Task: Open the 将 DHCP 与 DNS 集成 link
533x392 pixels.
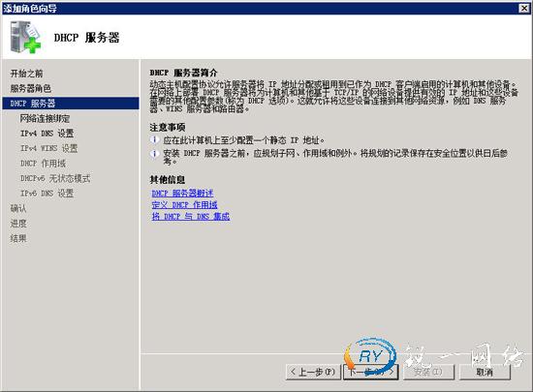Action: (191, 216)
